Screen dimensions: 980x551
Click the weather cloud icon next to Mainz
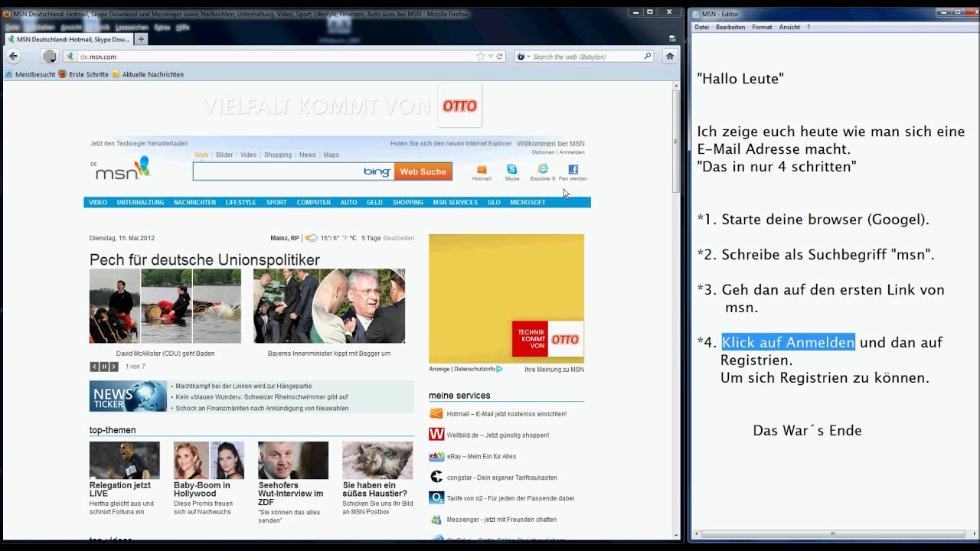pyautogui.click(x=311, y=238)
